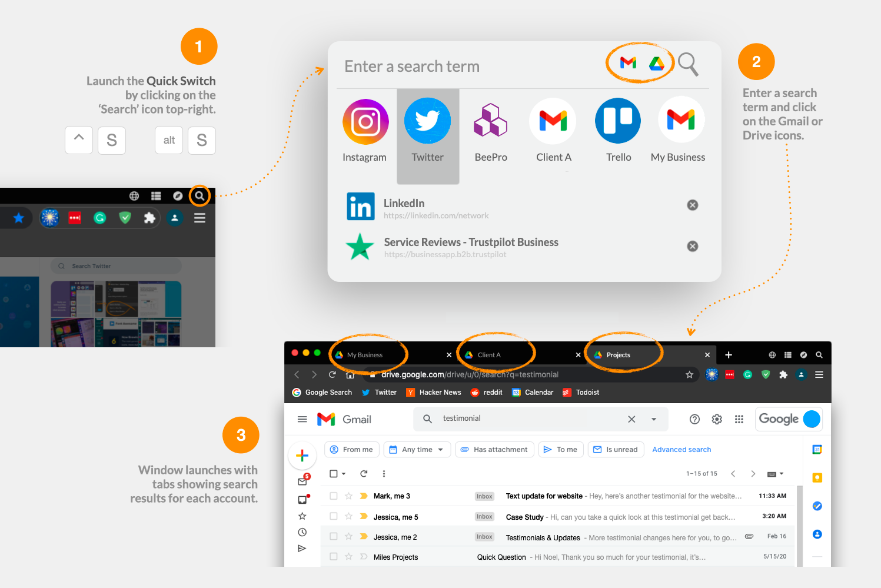Refresh the Gmail message list
Viewport: 881px width, 588px height.
[x=364, y=474]
